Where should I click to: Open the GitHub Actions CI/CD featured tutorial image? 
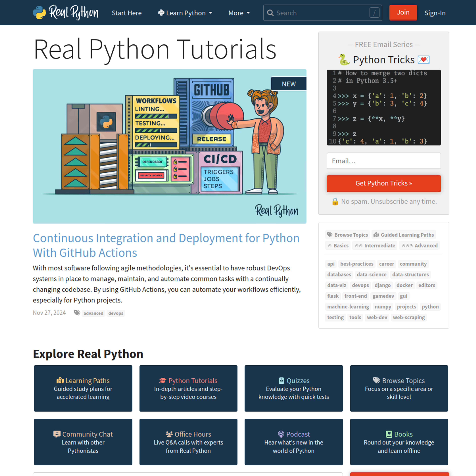169,146
